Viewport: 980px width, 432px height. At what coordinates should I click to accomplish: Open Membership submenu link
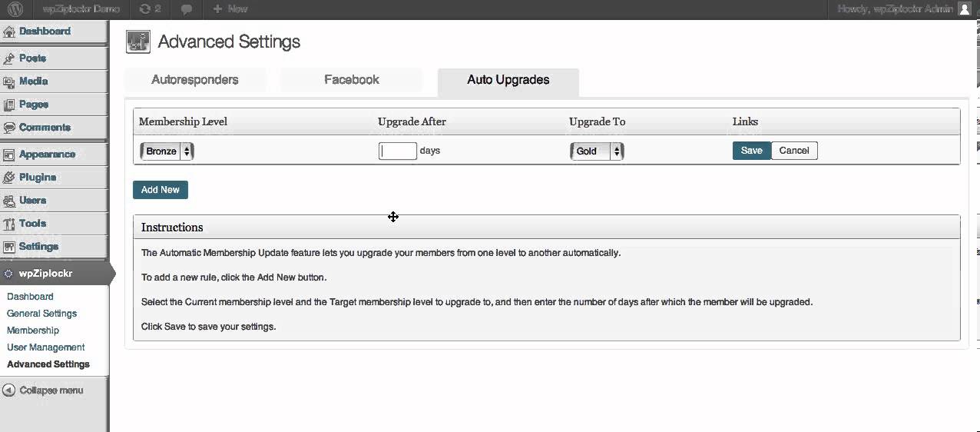click(33, 331)
